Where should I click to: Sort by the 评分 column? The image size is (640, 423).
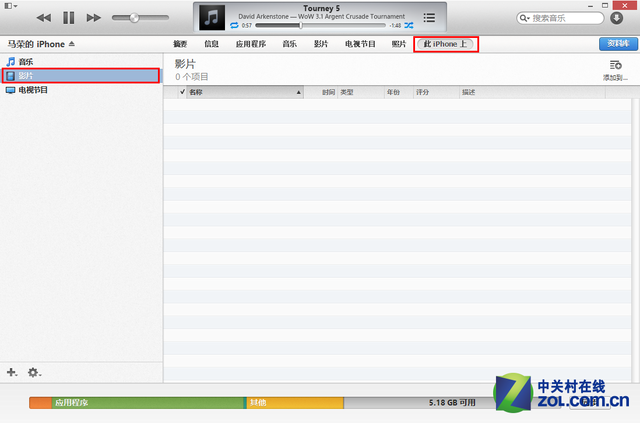tap(436, 92)
